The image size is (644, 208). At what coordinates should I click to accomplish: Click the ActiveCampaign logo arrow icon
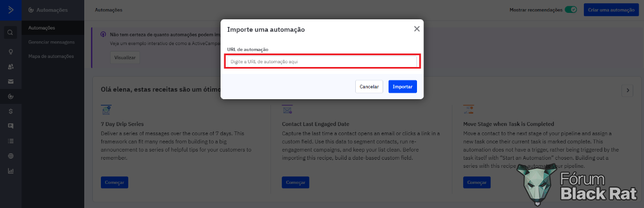[11, 10]
